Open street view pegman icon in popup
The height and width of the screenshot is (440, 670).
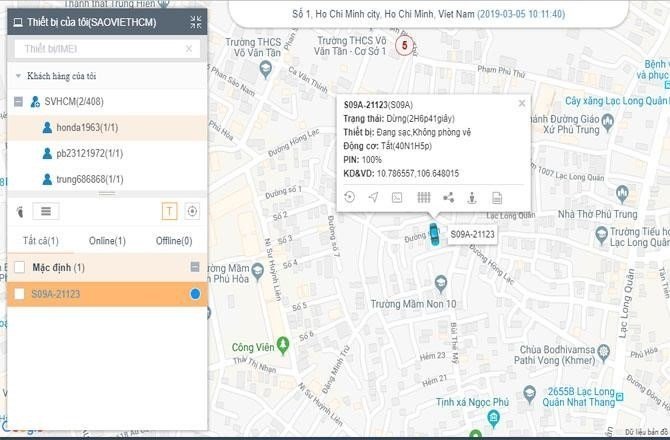(472, 198)
